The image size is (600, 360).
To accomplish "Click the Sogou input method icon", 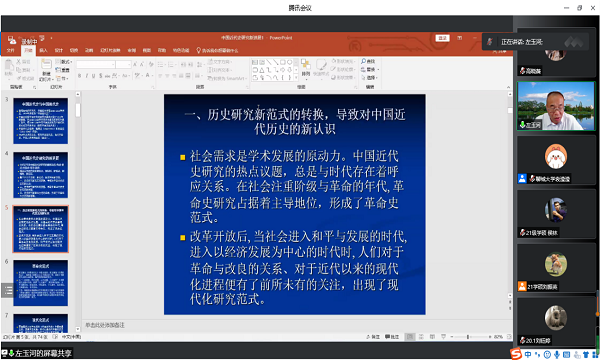I will tap(516, 354).
